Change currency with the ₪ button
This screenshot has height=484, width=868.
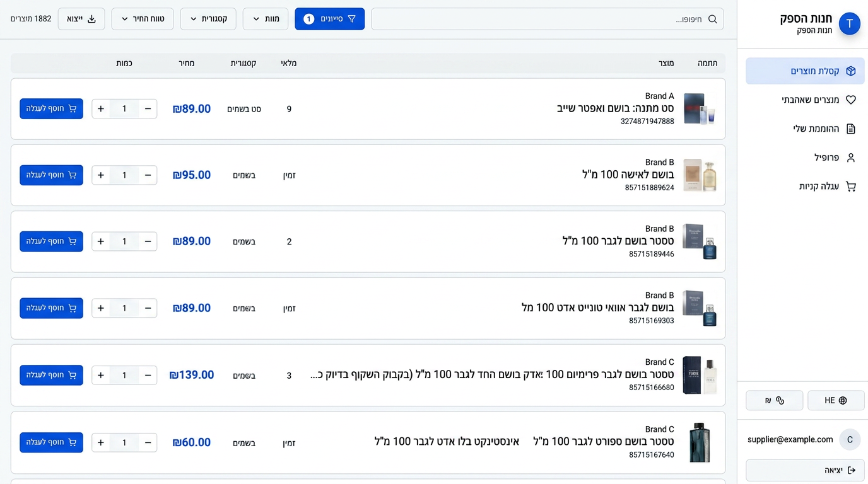pos(774,400)
